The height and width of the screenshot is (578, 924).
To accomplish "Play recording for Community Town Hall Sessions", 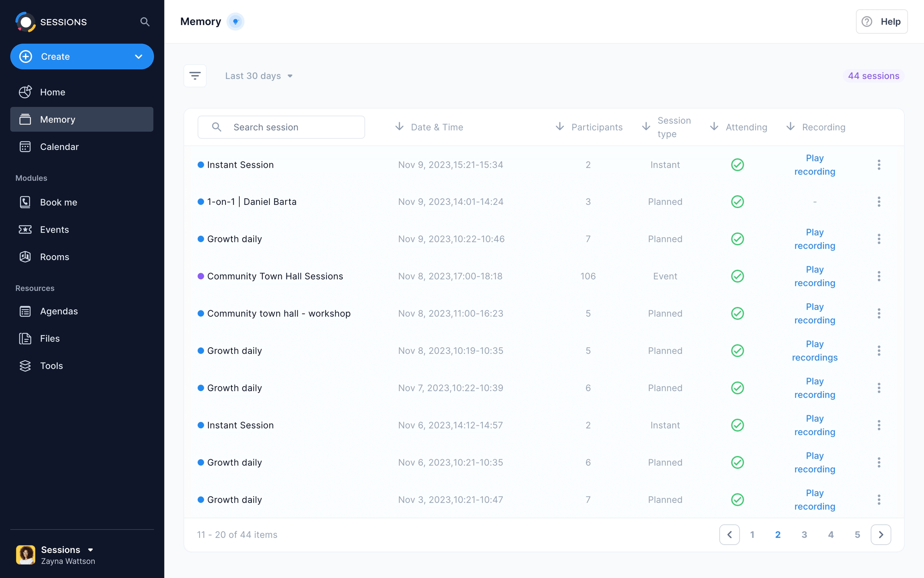I will pos(815,277).
